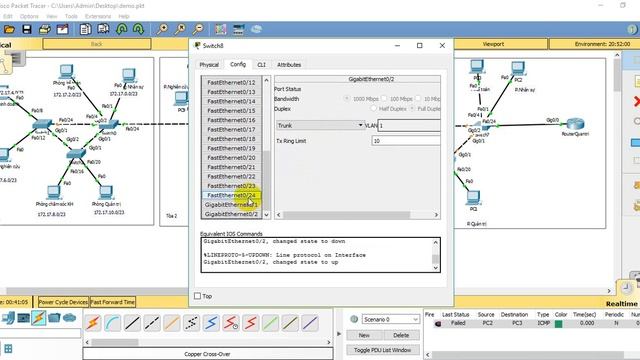Image resolution: width=640 pixels, height=360 pixels.
Task: Click Toggle PDU List Window button
Action: (x=382, y=350)
